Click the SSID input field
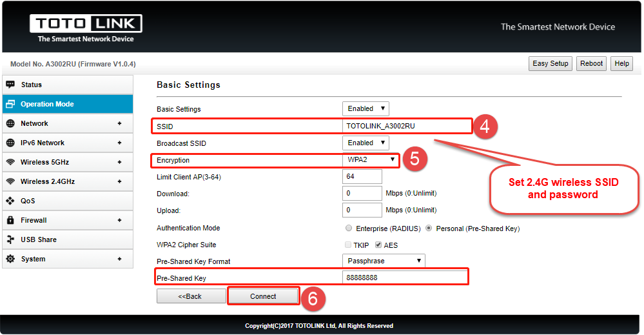This screenshot has width=644, height=335. (407, 126)
